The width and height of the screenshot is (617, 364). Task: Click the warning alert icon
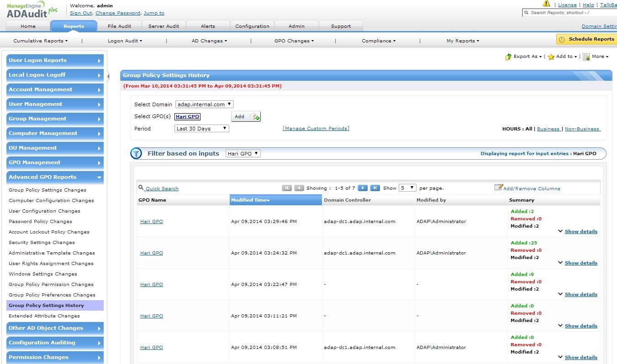(x=546, y=4)
